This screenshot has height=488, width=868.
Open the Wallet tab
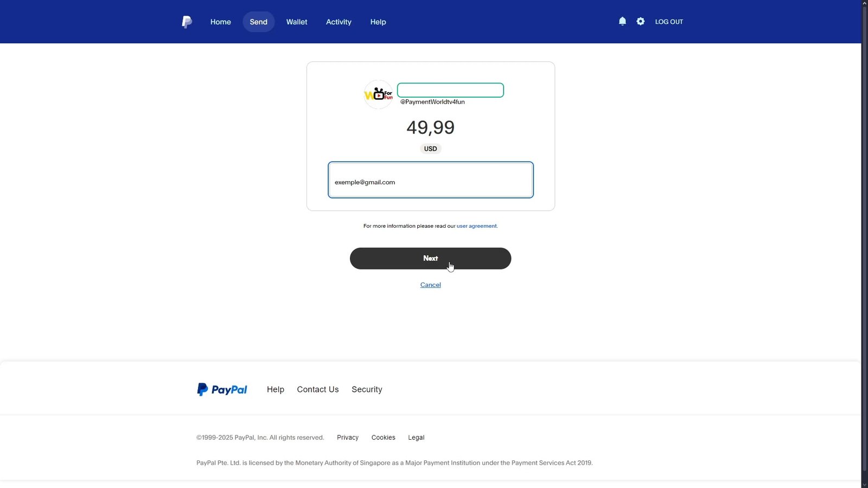point(297,22)
